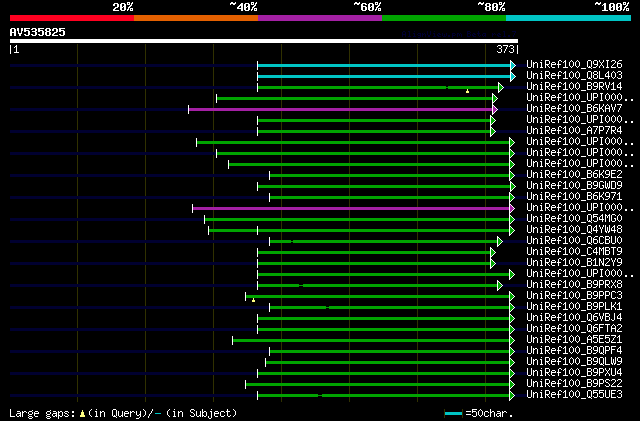640x421 pixels.
Task: Select the UniRef100_B9QLW9 label
Action: (574, 361)
